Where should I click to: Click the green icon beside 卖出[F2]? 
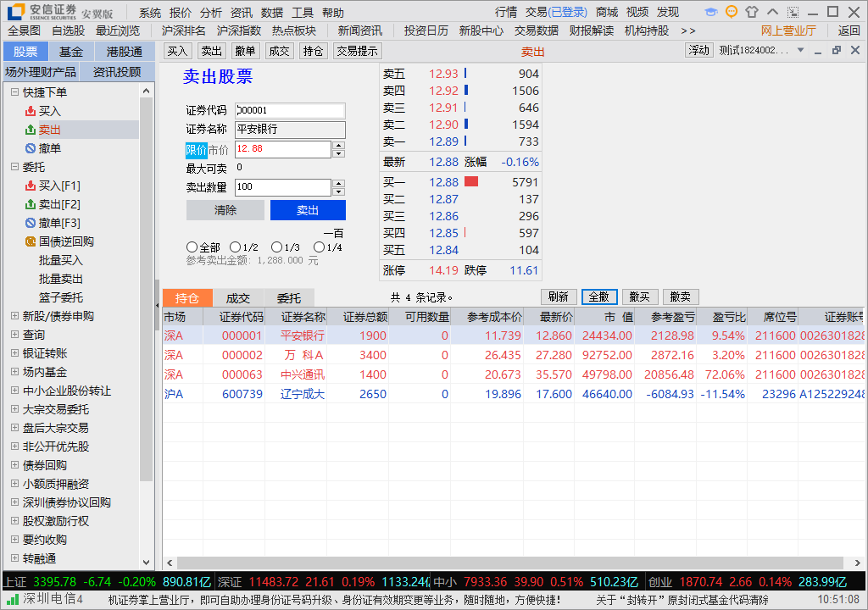point(31,204)
